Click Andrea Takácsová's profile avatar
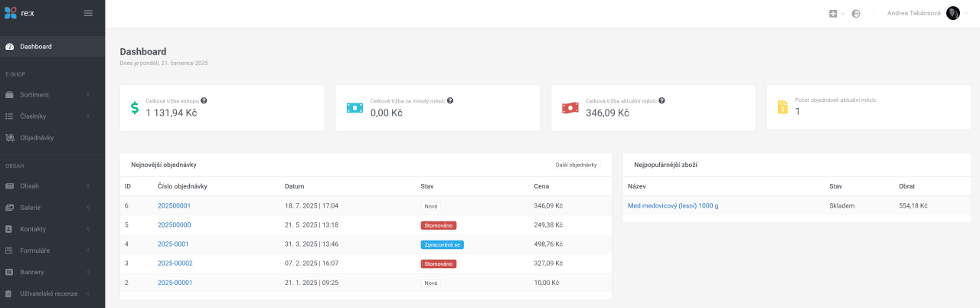 coord(952,13)
